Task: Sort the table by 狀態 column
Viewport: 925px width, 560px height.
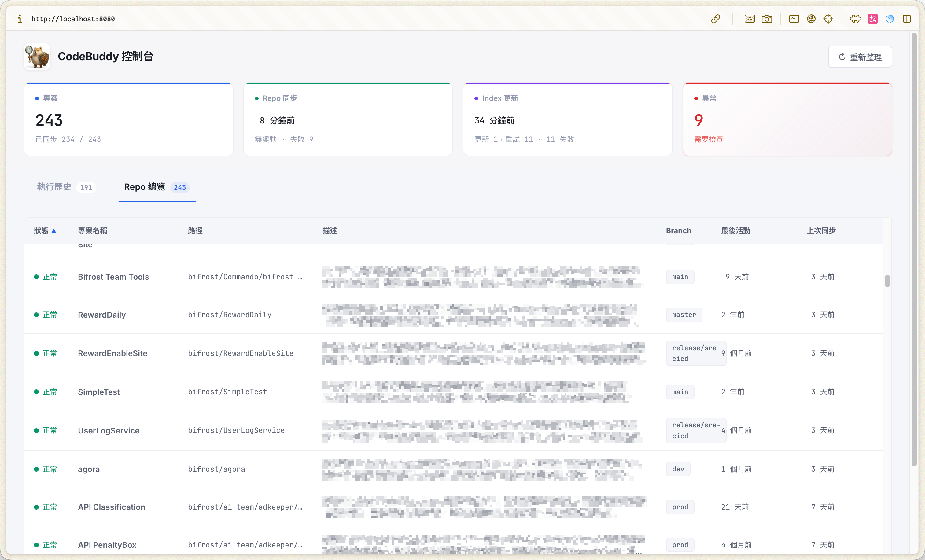Action: pyautogui.click(x=45, y=230)
